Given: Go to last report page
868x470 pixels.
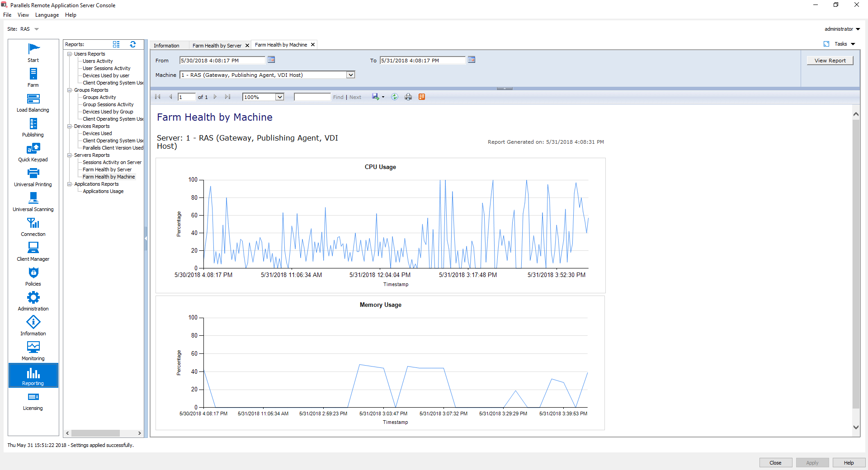Looking at the screenshot, I should coord(227,97).
